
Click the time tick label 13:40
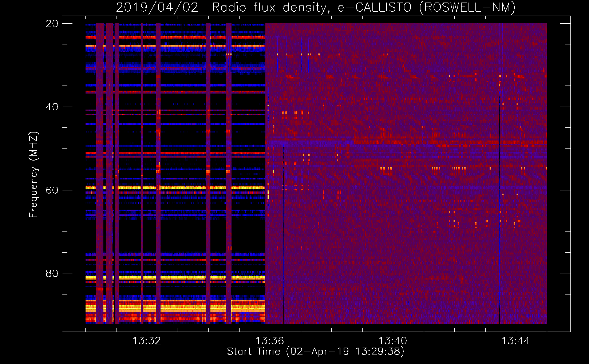pos(393,341)
